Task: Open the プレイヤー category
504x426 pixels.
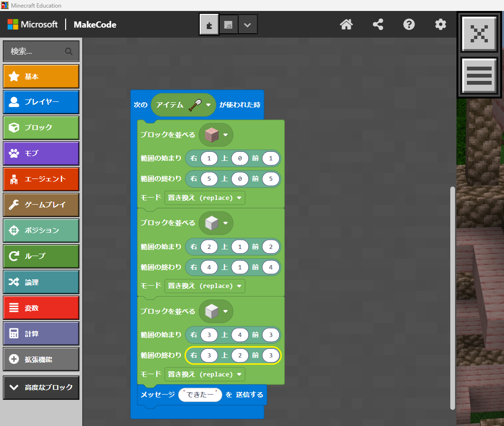Action: (41, 102)
